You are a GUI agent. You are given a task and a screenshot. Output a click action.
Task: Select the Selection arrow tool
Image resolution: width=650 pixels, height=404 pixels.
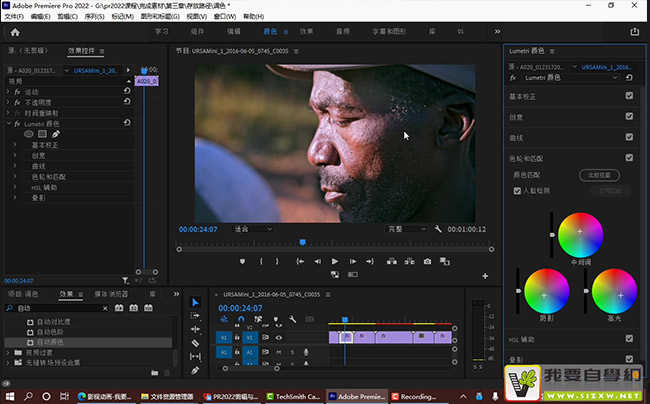tap(195, 302)
